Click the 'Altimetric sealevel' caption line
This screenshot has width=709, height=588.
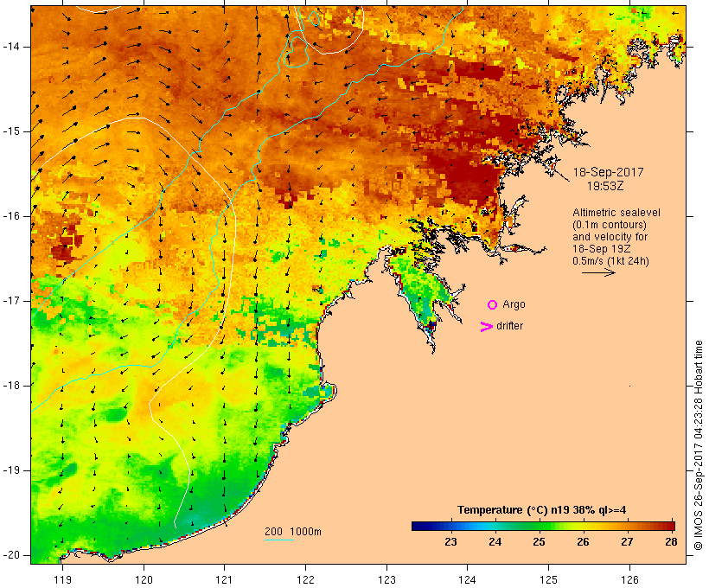tap(616, 213)
